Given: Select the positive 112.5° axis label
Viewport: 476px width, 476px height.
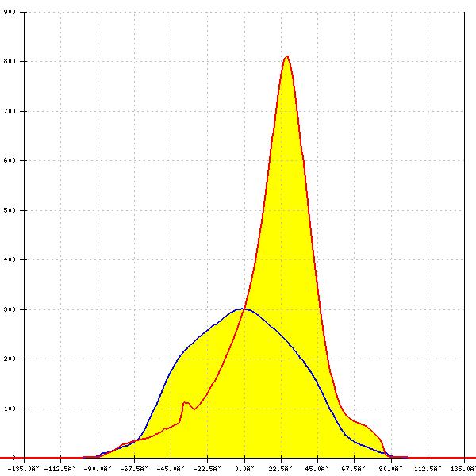Looking at the screenshot, I should (x=428, y=469).
